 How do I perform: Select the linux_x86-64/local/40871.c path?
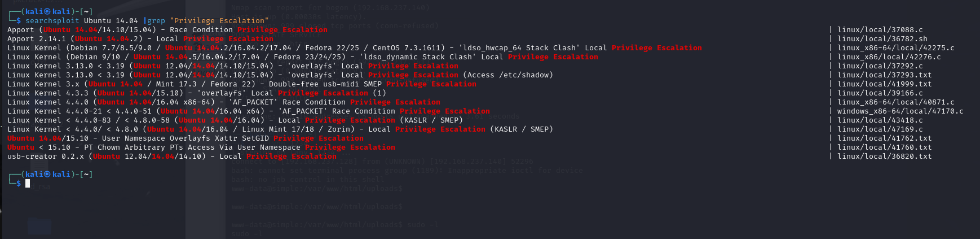tap(896, 102)
